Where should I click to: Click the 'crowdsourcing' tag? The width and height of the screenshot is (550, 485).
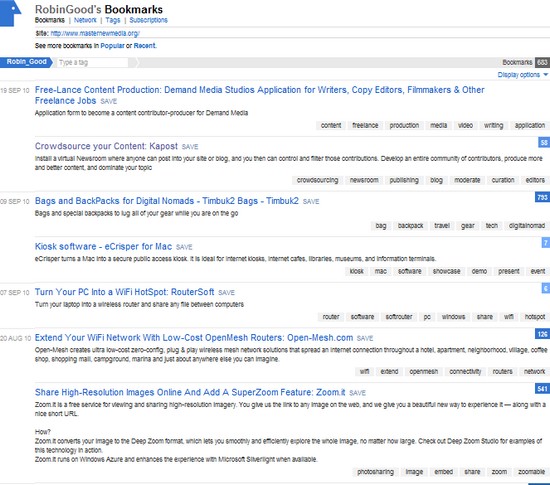coord(317,180)
